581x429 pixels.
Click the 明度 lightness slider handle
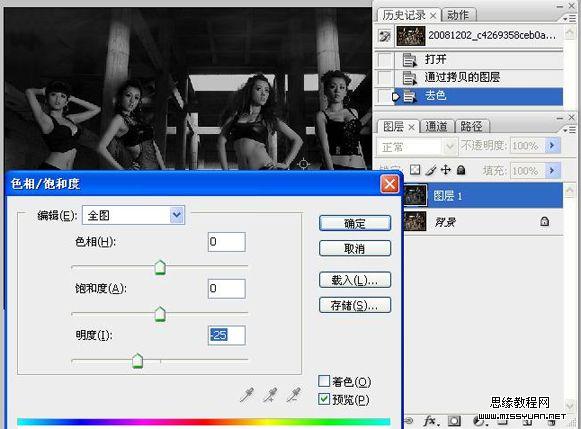coord(137,361)
